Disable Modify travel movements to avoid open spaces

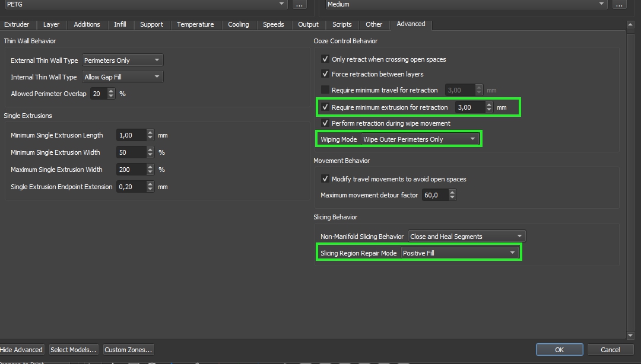pyautogui.click(x=325, y=179)
